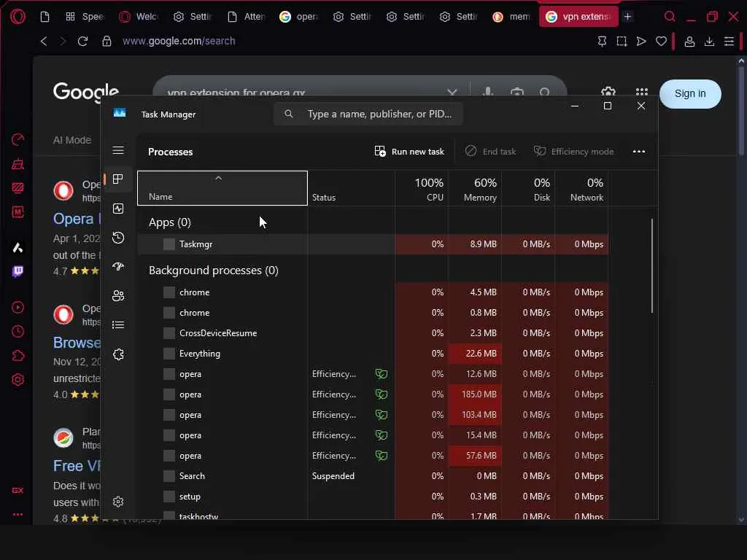747x560 pixels.
Task: Click the address bar URL www.google.com/search
Action: point(179,42)
